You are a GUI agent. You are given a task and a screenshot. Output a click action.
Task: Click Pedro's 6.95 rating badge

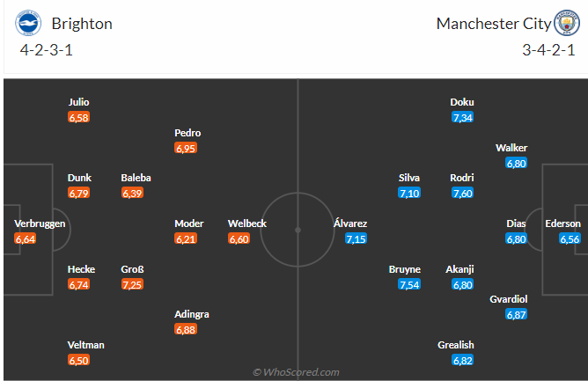click(185, 148)
